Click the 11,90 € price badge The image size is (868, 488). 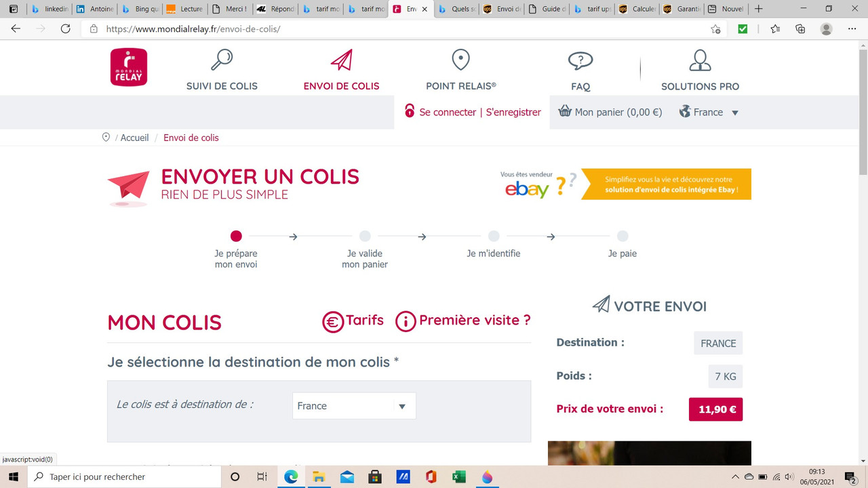715,409
